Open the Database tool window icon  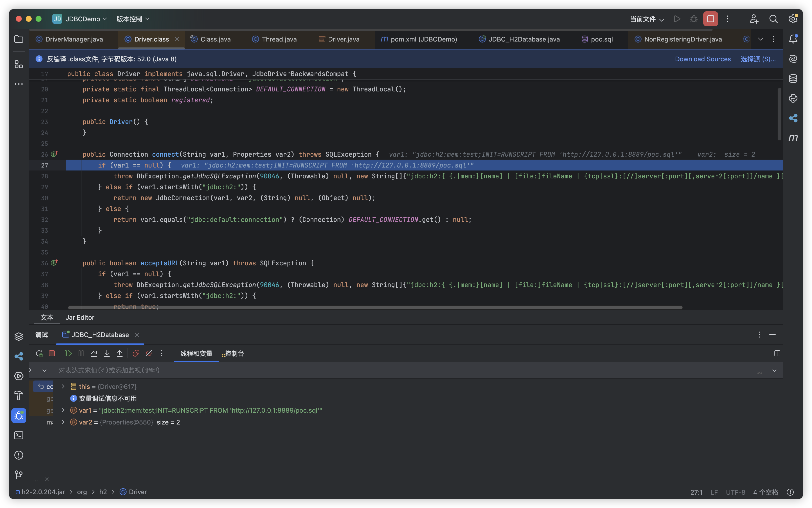[x=793, y=79]
